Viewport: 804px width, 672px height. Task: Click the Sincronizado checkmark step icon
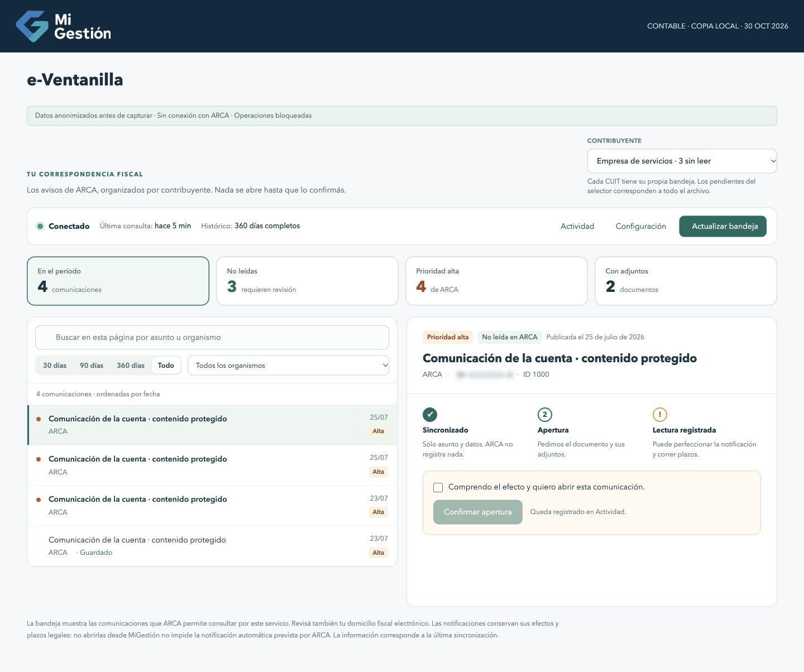click(430, 415)
